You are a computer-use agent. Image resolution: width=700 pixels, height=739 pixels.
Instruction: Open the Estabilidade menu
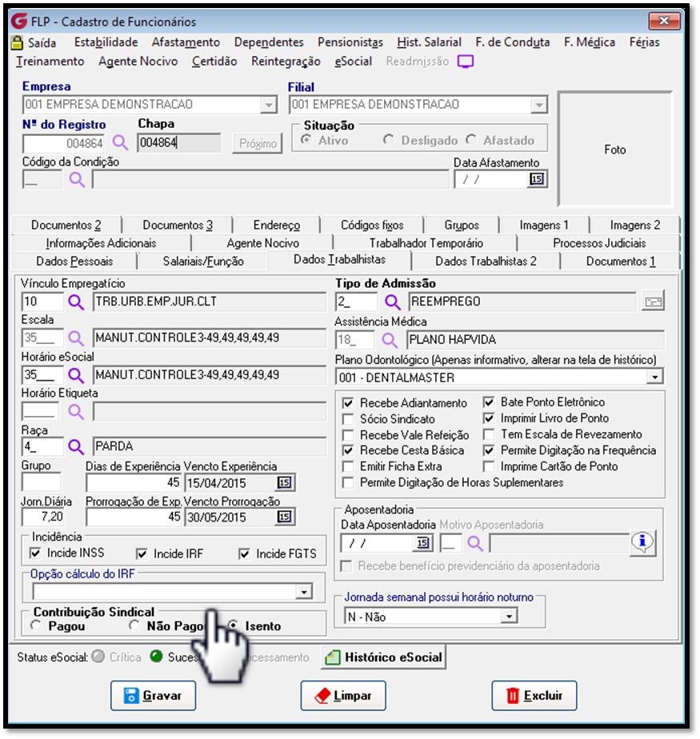point(106,42)
